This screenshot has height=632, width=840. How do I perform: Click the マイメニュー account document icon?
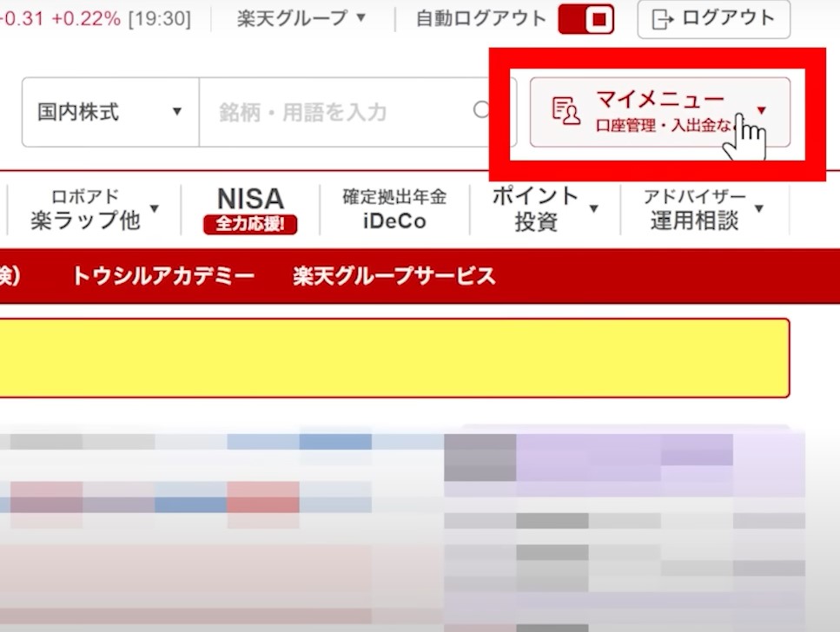coord(566,111)
